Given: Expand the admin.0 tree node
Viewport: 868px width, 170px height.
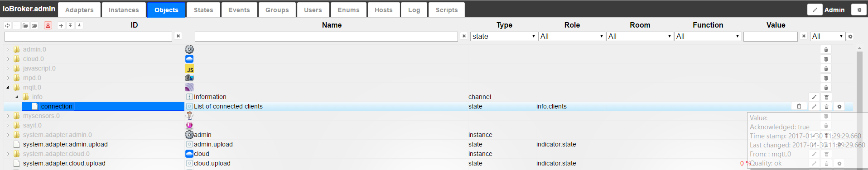Looking at the screenshot, I should [x=8, y=50].
